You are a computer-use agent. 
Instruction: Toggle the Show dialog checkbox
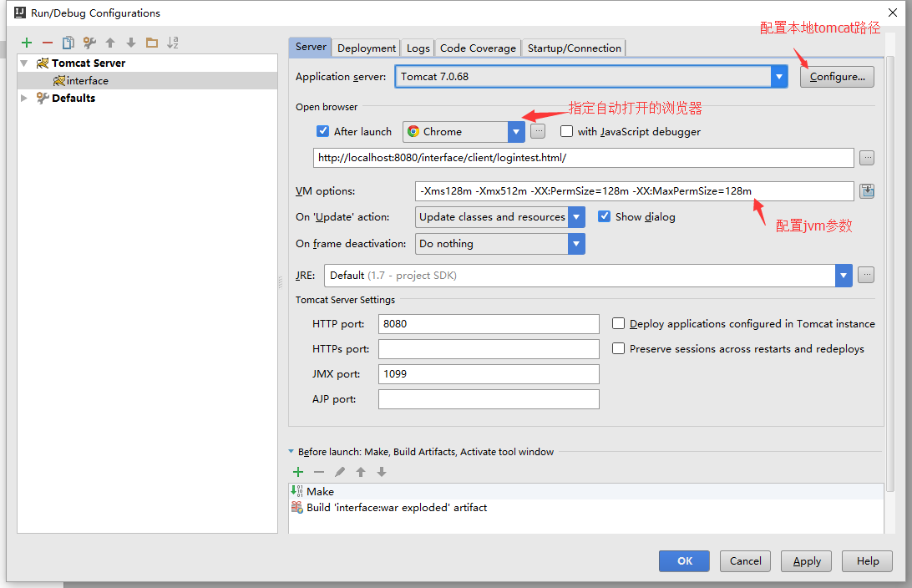605,216
